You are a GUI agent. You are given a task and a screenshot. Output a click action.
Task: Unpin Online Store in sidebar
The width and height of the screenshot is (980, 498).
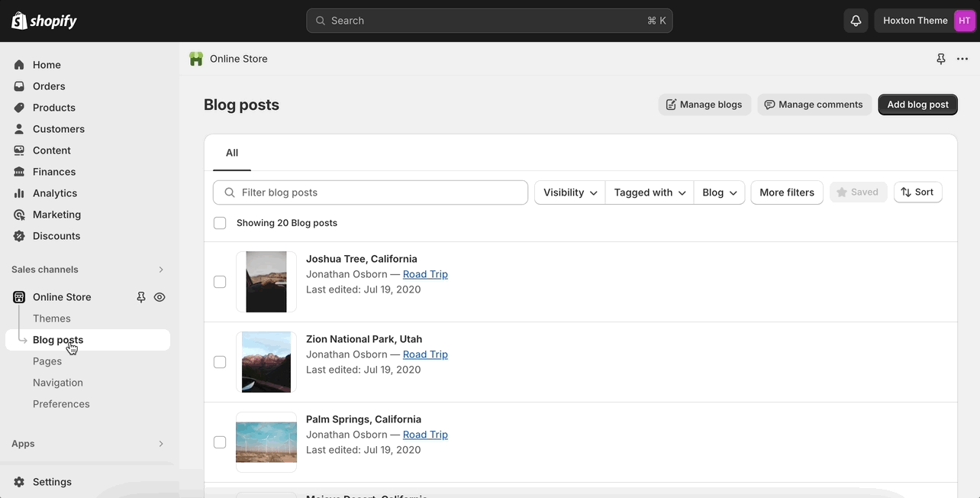coord(140,297)
